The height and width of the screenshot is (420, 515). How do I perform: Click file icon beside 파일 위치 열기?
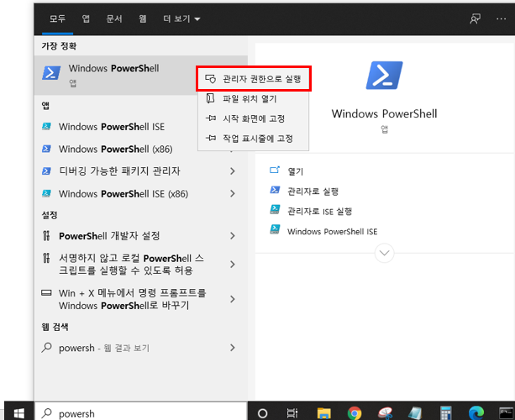pyautogui.click(x=210, y=98)
